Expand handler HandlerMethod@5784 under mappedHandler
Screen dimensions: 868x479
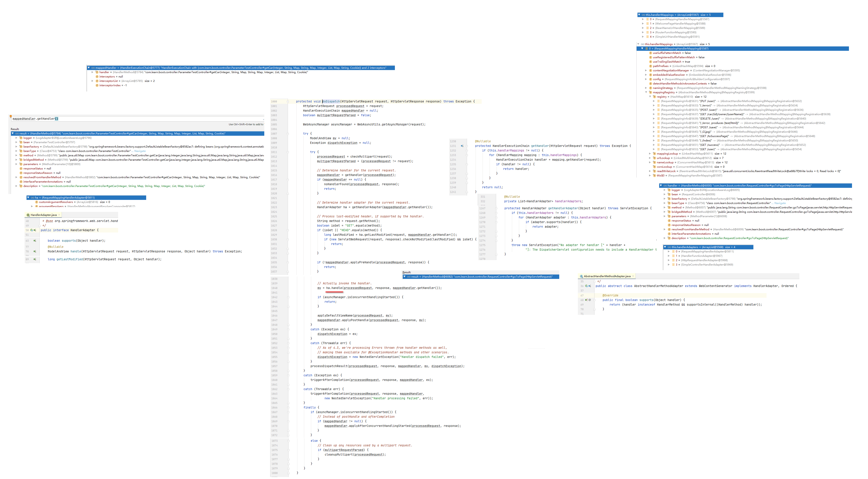point(92,72)
